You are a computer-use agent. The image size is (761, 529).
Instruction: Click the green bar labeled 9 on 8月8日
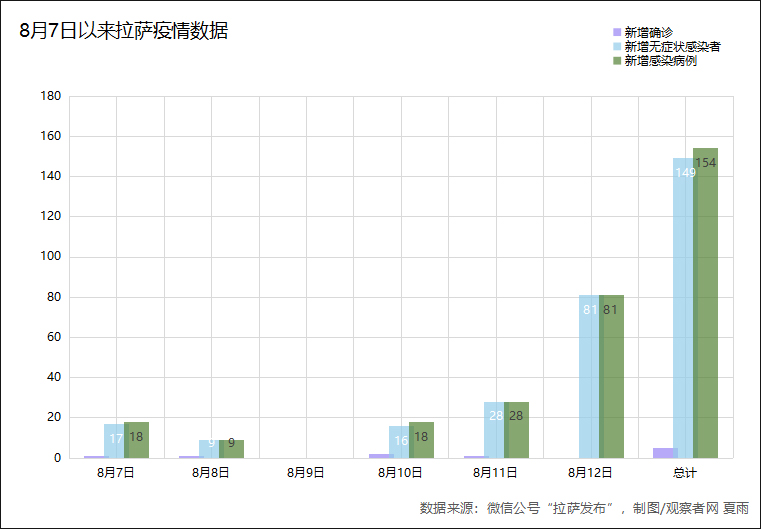[232, 449]
